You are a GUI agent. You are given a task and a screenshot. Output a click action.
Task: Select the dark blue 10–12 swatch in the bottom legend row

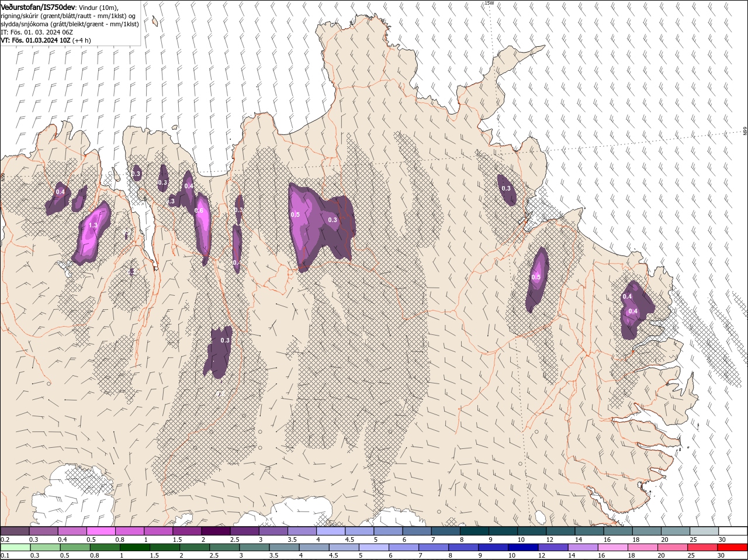coord(524,547)
